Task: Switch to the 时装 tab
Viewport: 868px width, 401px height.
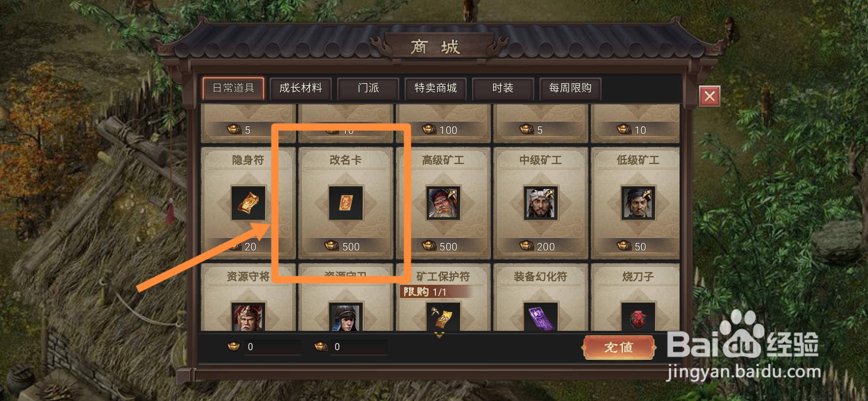Action: pyautogui.click(x=503, y=88)
